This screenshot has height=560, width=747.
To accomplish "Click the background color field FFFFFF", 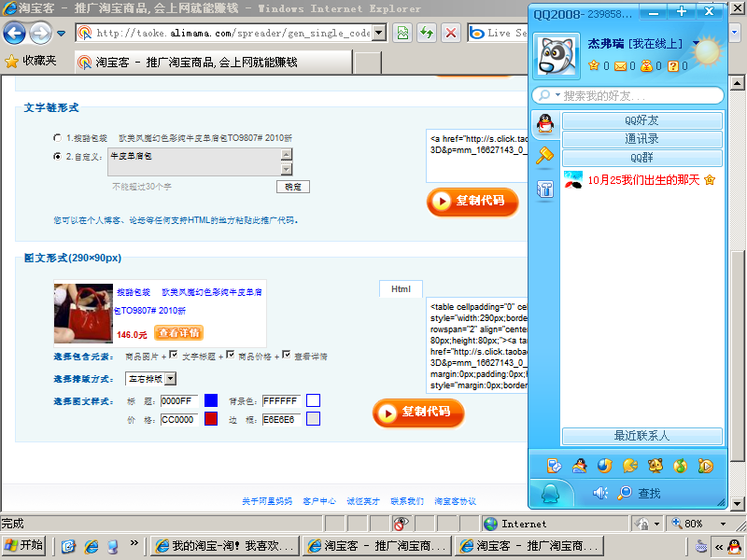I will [281, 401].
